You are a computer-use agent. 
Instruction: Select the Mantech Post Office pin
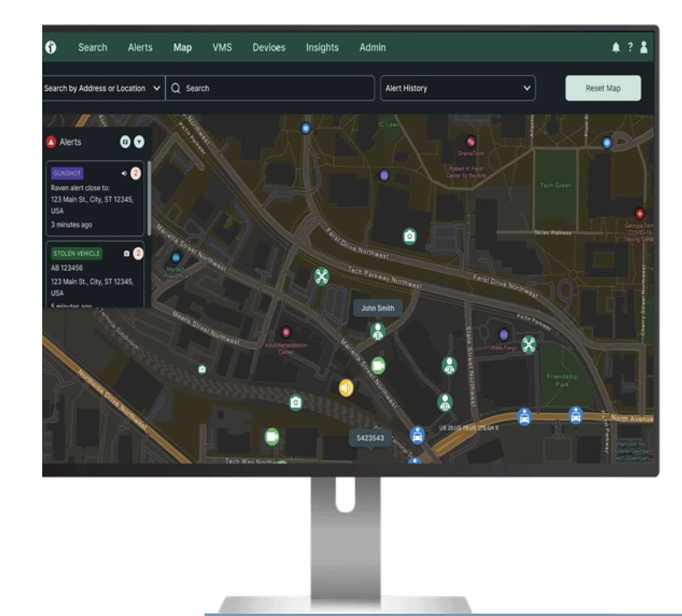click(176, 257)
